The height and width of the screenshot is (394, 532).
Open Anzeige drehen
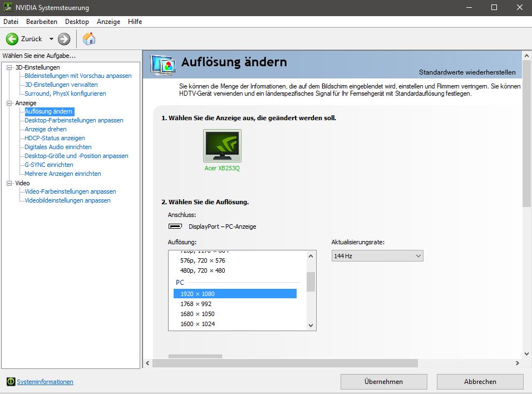46,129
